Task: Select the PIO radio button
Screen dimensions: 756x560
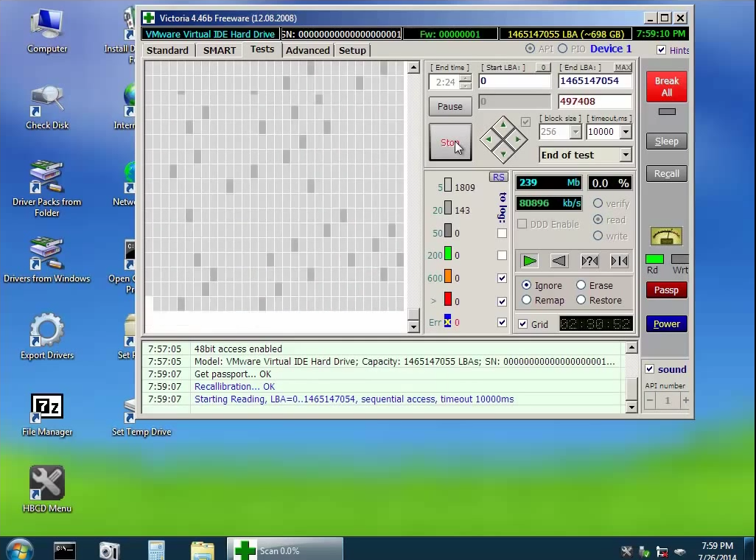Action: pyautogui.click(x=563, y=49)
